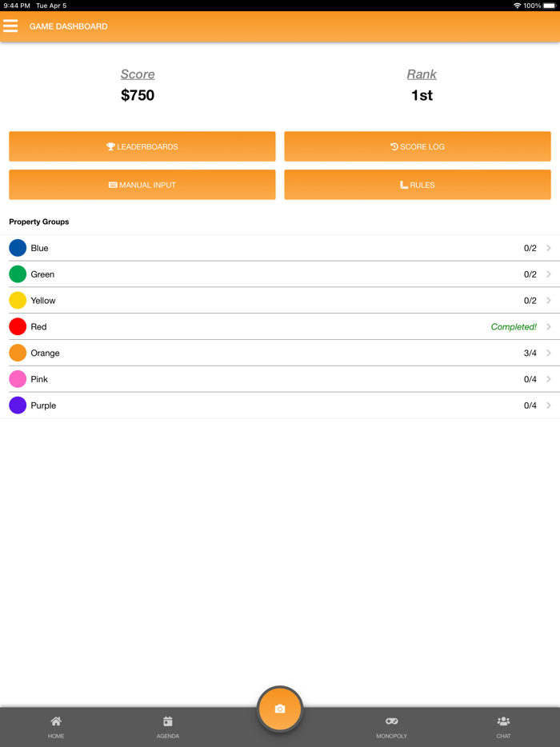Tap the battery indicator in status bar
Image resolution: width=560 pixels, height=747 pixels.
[550, 6]
